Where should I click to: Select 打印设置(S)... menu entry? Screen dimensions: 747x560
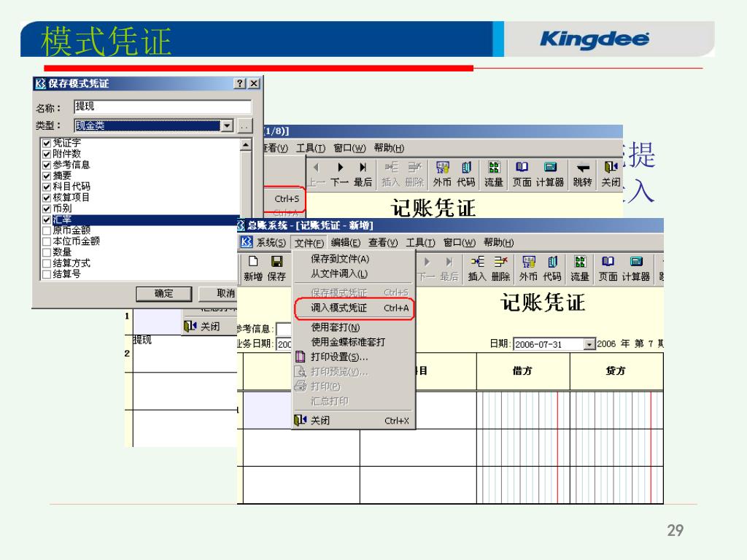353,357
